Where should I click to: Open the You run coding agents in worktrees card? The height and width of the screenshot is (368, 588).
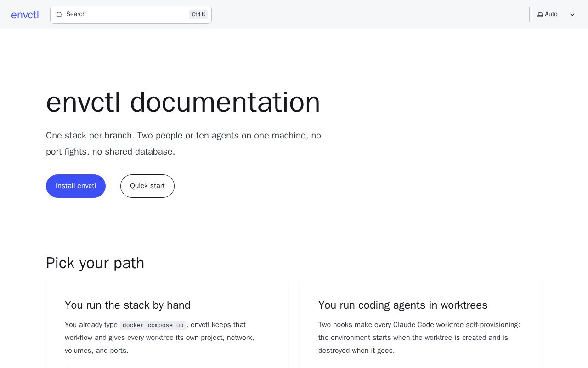(x=421, y=324)
